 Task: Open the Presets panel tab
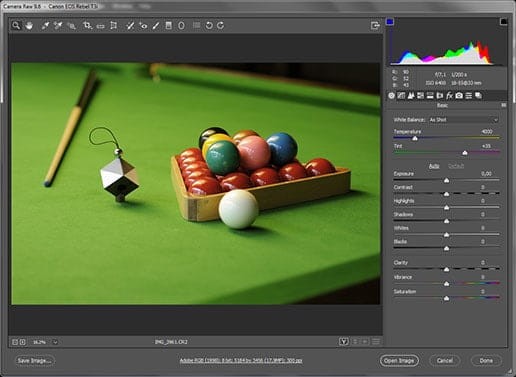coord(469,96)
